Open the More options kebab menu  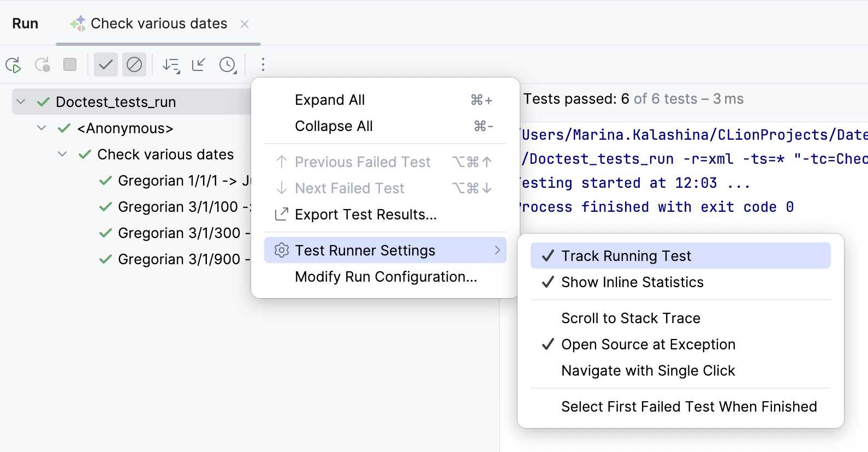[263, 64]
